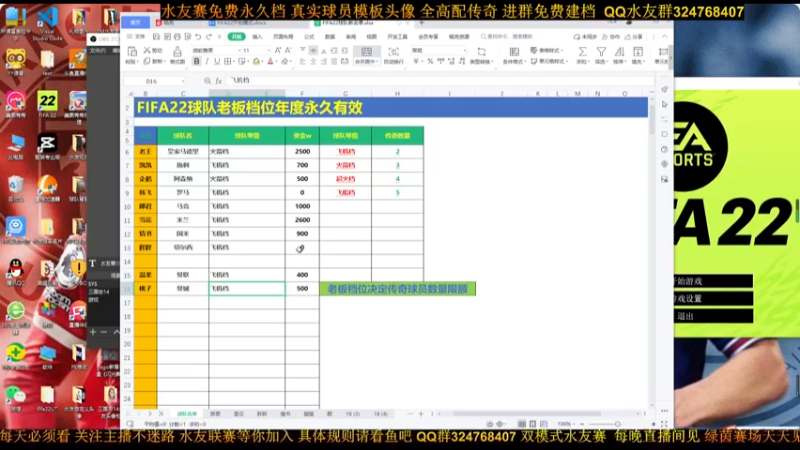800x450 pixels.
Task: Open the font name dropdown
Action: coord(239,51)
